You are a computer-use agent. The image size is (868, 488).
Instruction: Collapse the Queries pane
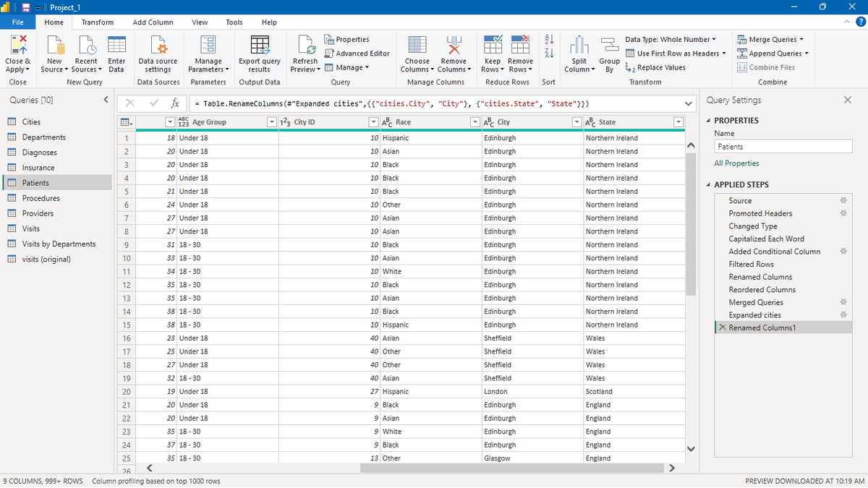pos(106,100)
